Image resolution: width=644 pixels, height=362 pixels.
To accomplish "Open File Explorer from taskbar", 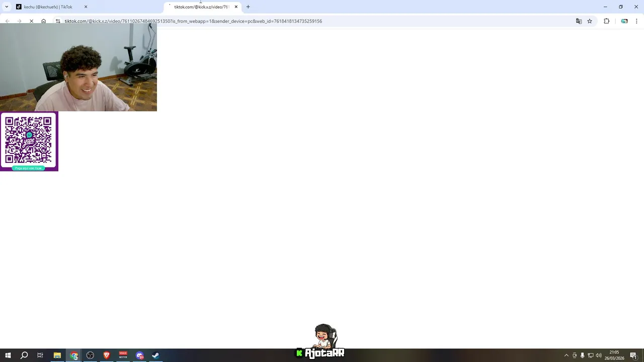I will (x=57, y=355).
